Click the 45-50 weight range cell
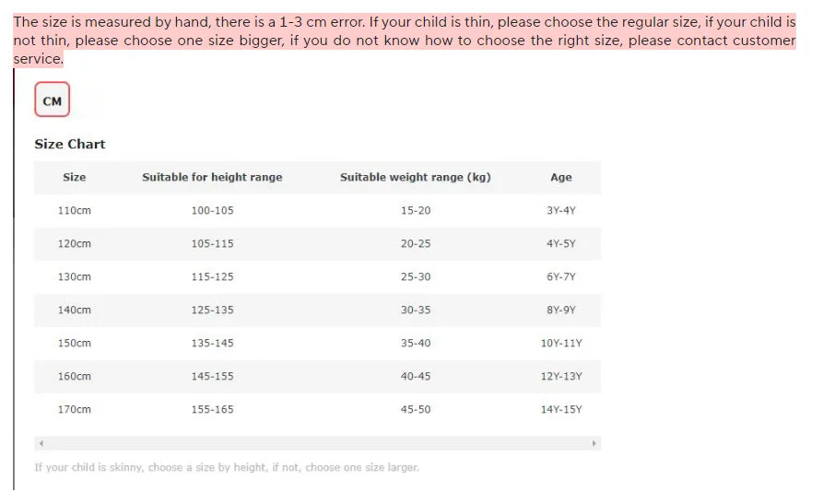Viewport: 835px width, 504px height. [x=415, y=409]
